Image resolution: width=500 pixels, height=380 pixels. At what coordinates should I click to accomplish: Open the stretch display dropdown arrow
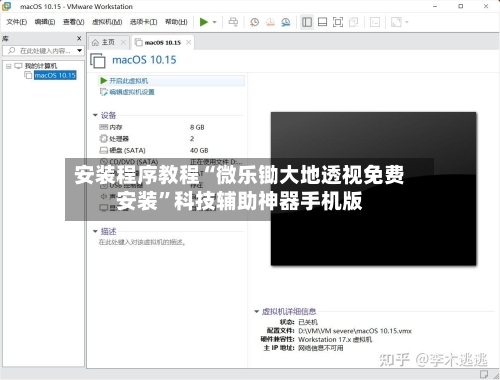(x=407, y=22)
